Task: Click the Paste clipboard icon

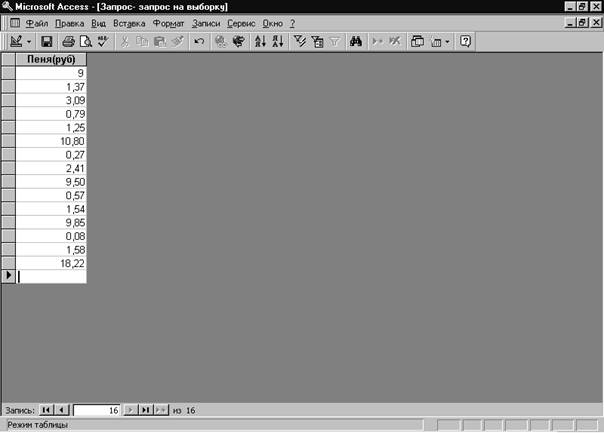Action: [x=159, y=41]
